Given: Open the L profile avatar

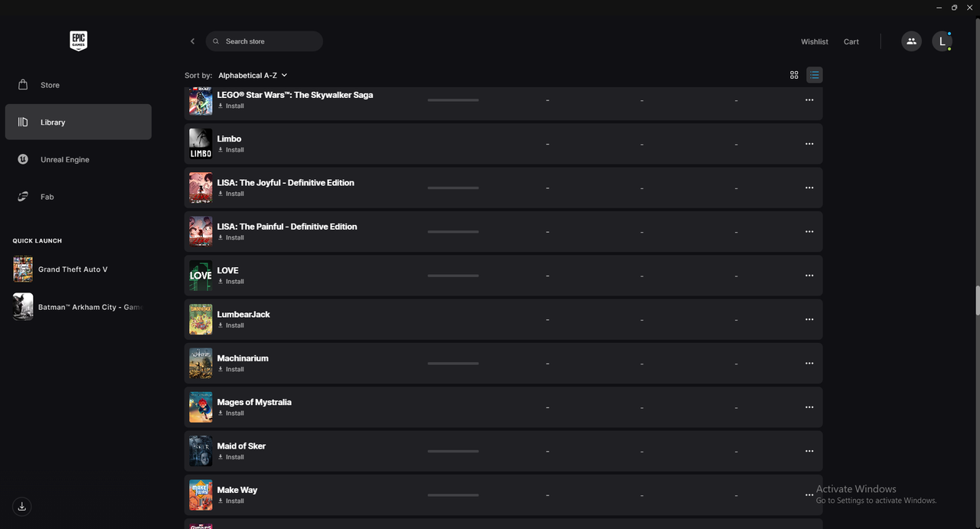Looking at the screenshot, I should 942,42.
